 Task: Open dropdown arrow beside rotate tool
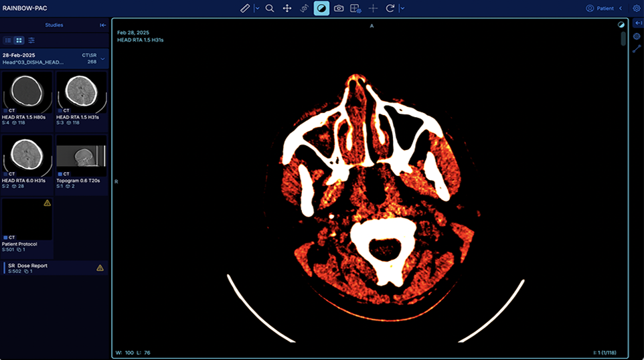point(402,9)
